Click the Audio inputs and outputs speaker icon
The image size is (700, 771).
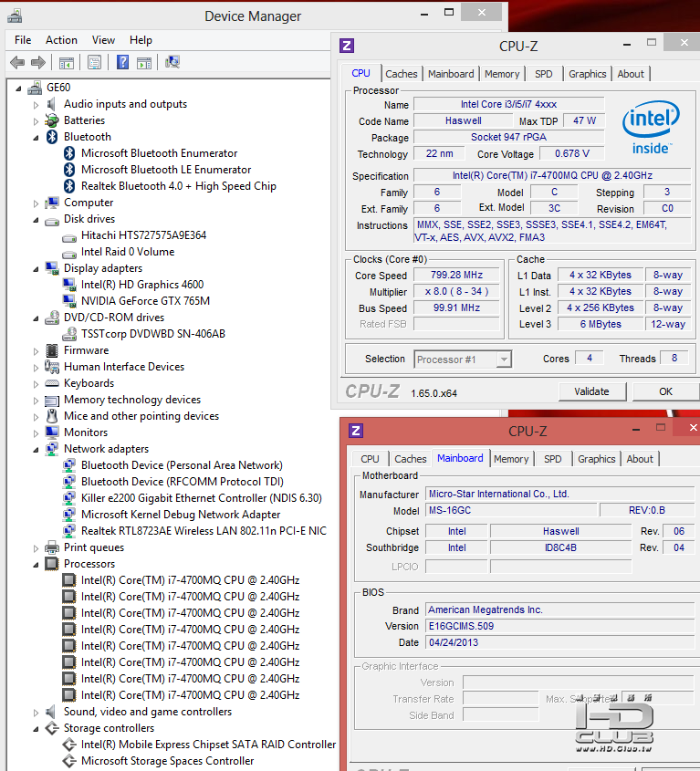point(52,104)
